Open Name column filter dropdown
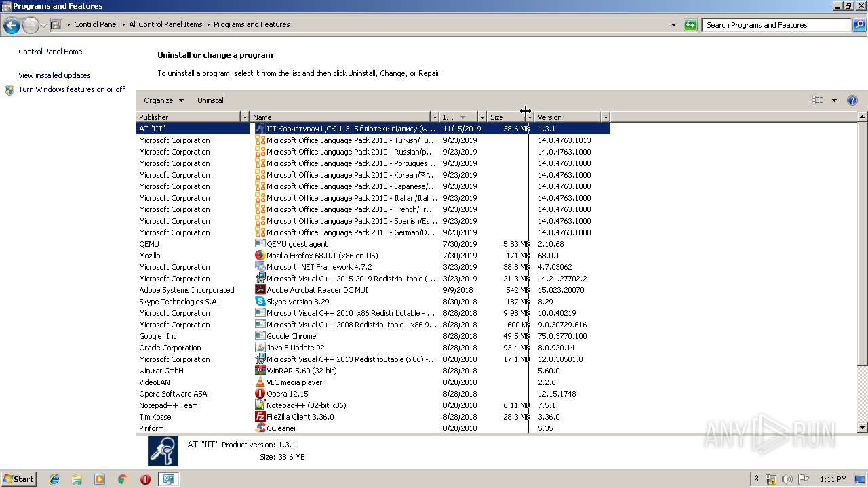This screenshot has height=488, width=868. (x=435, y=117)
